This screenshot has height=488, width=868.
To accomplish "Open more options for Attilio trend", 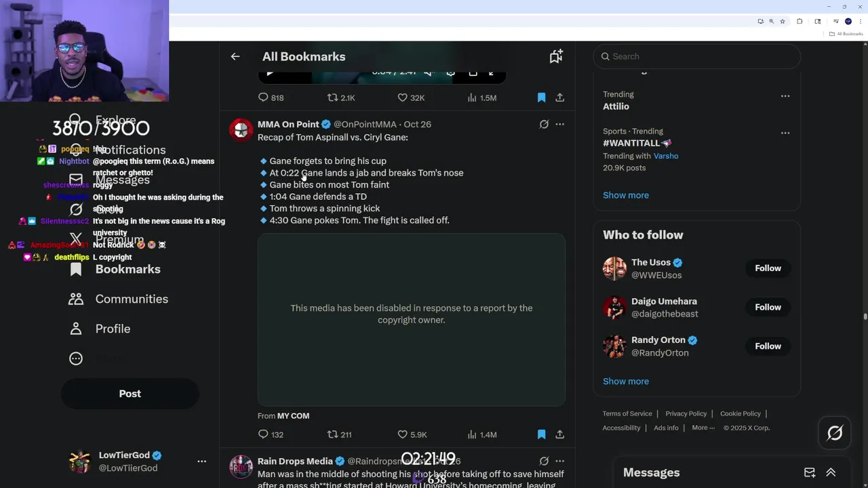I will pos(785,96).
